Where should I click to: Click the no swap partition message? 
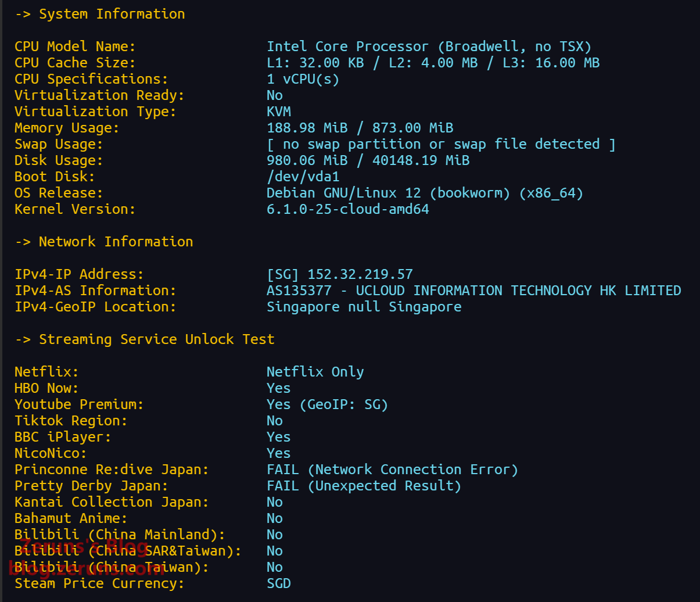tap(441, 144)
